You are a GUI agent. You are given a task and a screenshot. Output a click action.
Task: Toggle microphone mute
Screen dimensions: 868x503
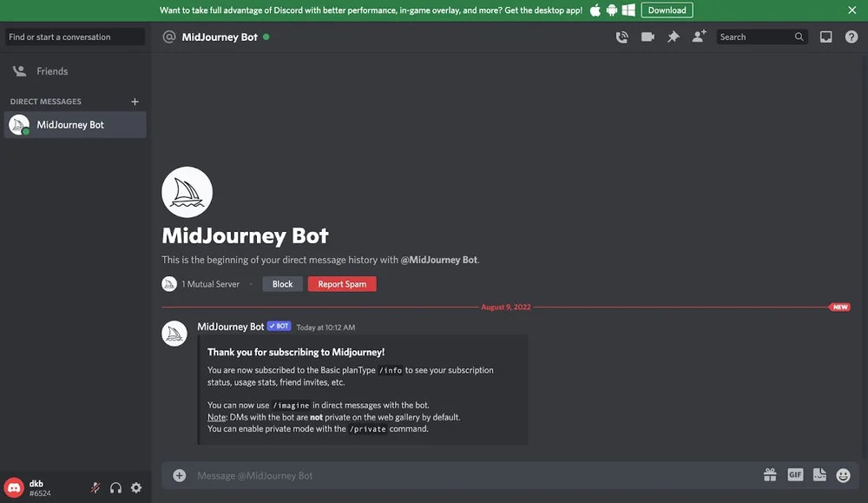pyautogui.click(x=95, y=487)
